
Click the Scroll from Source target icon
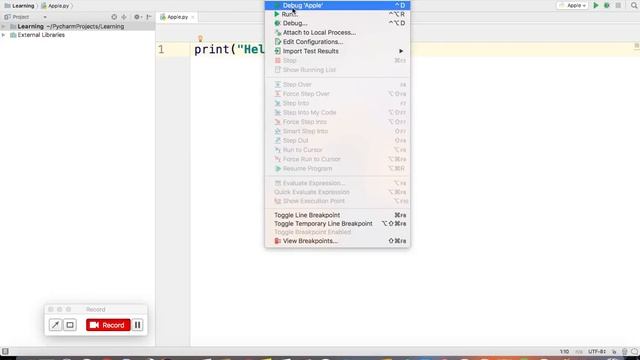114,17
